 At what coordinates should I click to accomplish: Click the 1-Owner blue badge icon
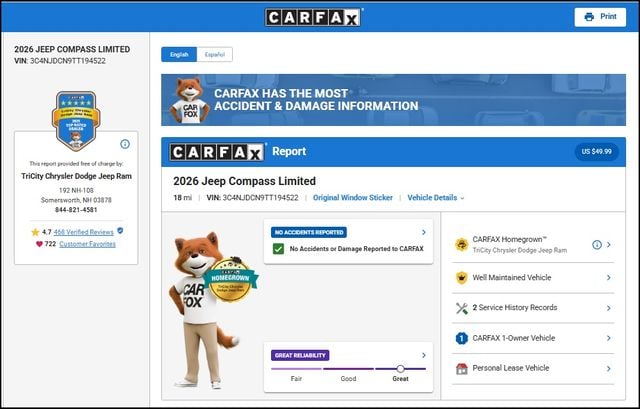461,338
